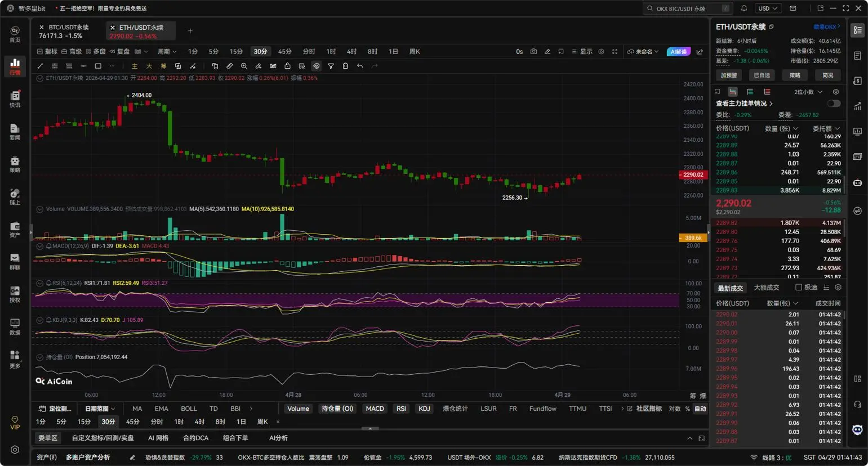Open the 合约DCA tab
This screenshot has height=466, width=868.
point(195,438)
